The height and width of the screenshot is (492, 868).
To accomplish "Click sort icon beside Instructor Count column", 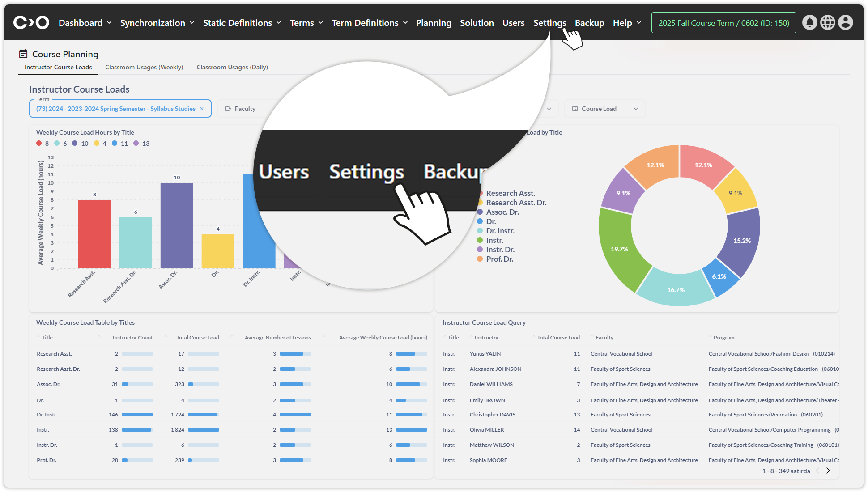I will click(x=100, y=337).
